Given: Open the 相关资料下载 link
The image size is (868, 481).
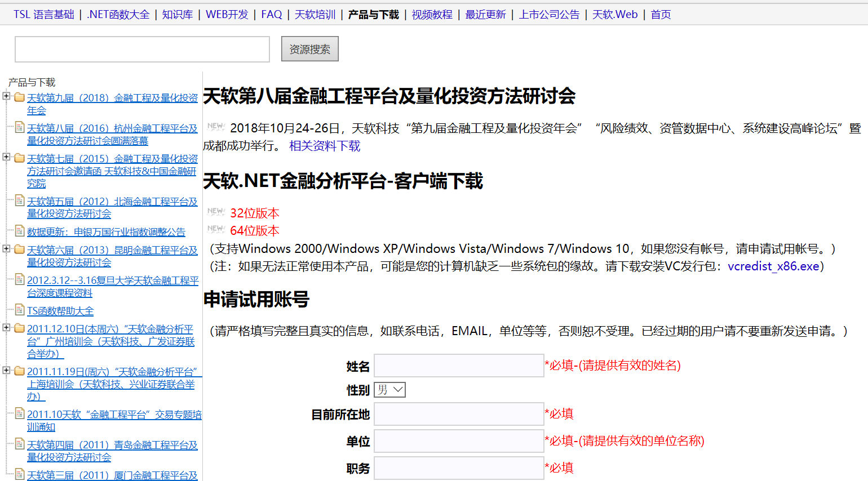Looking at the screenshot, I should pyautogui.click(x=325, y=146).
